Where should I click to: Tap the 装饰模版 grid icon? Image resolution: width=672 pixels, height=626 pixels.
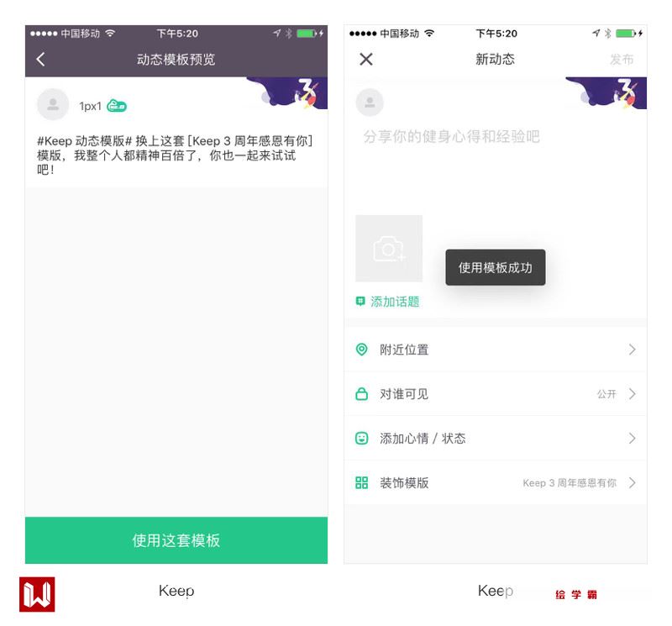tap(362, 483)
